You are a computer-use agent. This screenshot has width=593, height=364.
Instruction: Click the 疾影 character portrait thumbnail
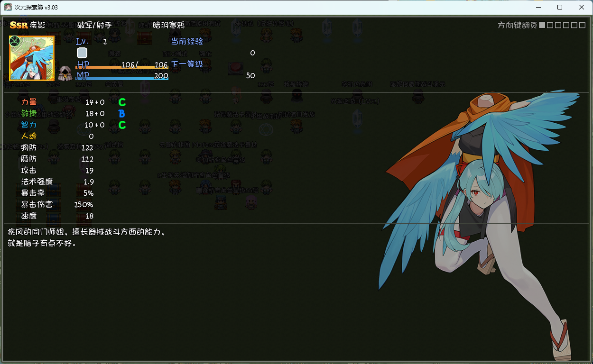point(32,58)
